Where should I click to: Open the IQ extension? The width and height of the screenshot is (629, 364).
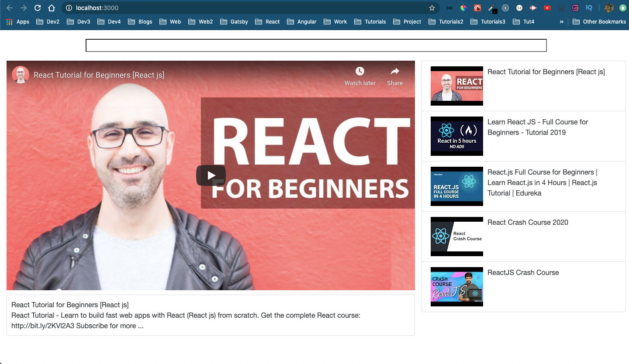[589, 8]
